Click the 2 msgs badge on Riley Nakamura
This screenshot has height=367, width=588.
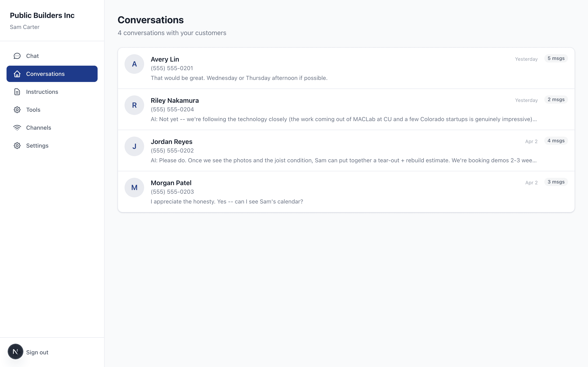(x=556, y=99)
